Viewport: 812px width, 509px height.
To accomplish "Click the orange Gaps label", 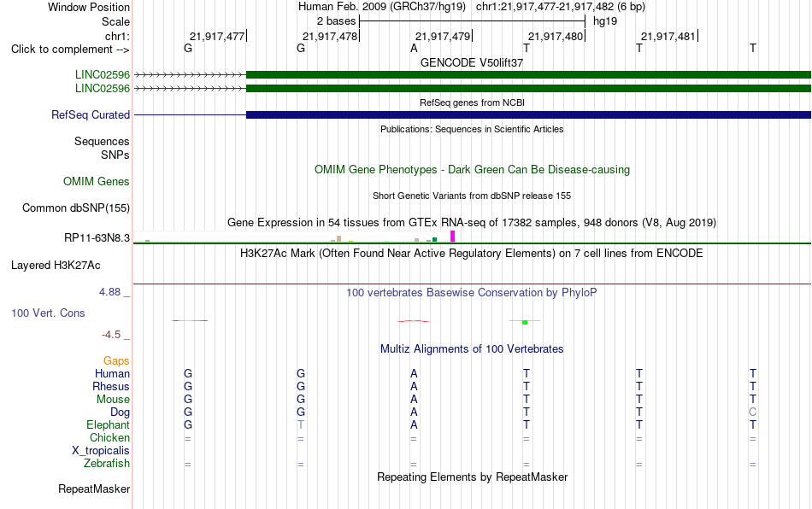I will tap(116, 361).
